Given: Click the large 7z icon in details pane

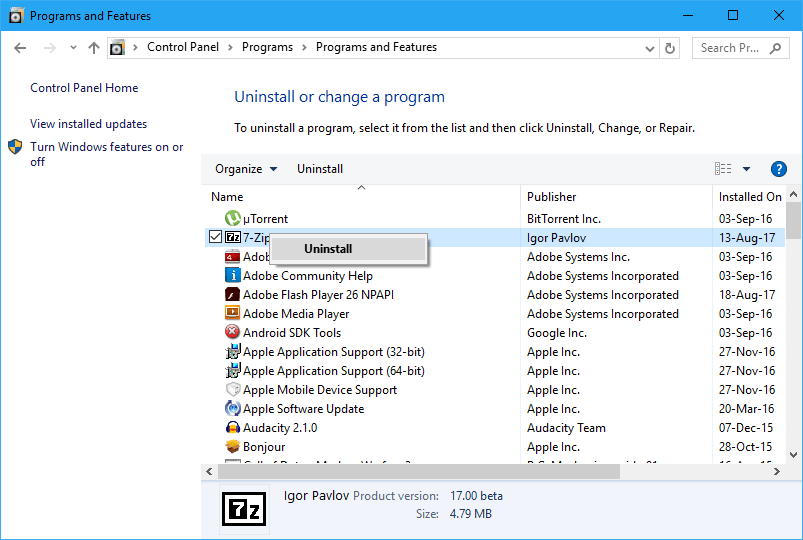Looking at the screenshot, I should pyautogui.click(x=244, y=509).
